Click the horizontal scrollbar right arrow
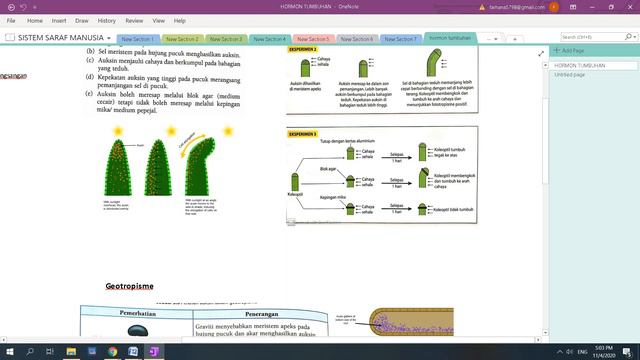Image resolution: width=640 pixels, height=360 pixels. (538, 340)
